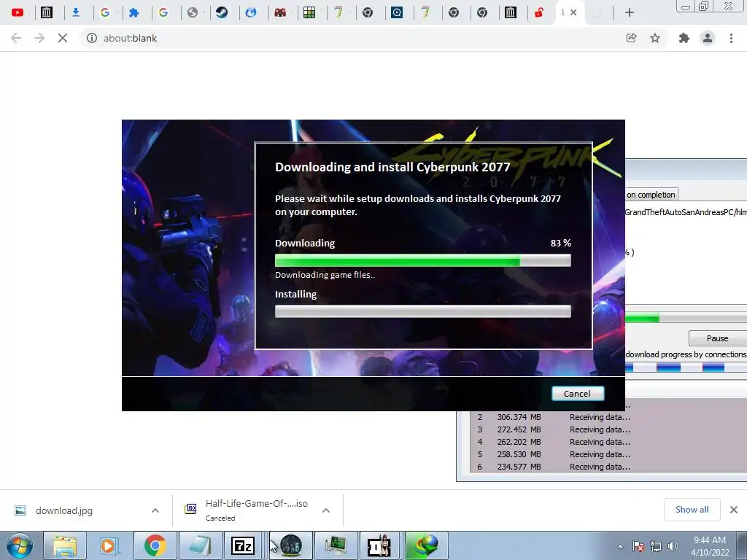Open the Notepad taskbar icon
This screenshot has width=747, height=560.
(x=200, y=545)
